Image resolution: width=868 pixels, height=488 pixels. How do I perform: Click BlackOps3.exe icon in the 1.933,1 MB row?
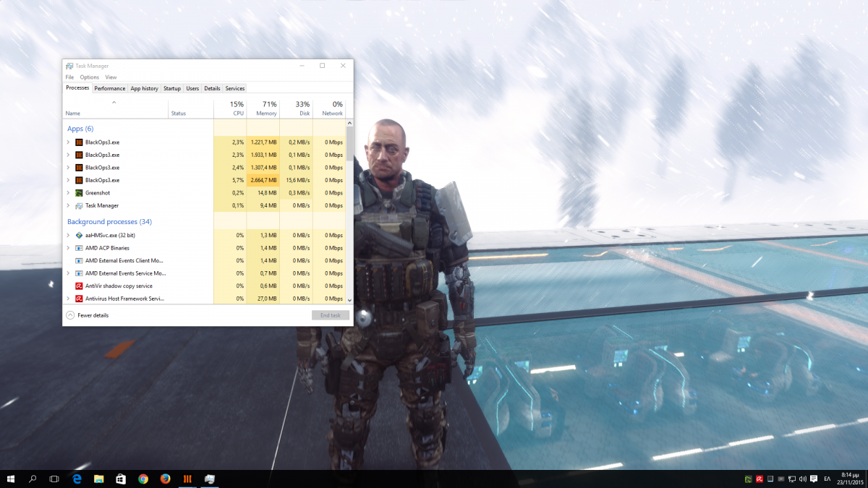[79, 155]
